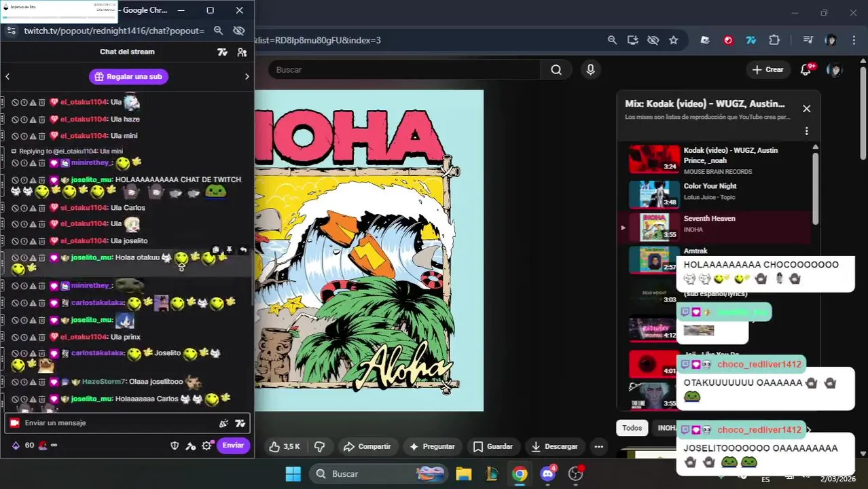Click the channel points balance showing 60
The width and height of the screenshot is (868, 489).
(23, 446)
